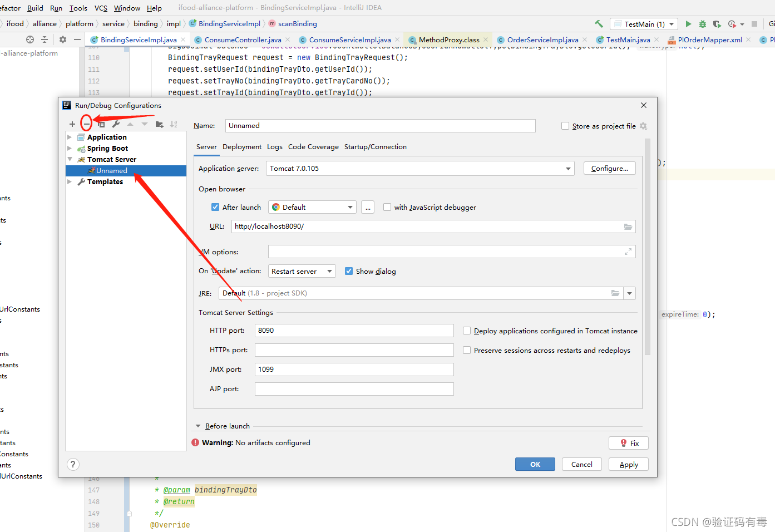The width and height of the screenshot is (775, 532).
Task: Enable Store as project file checkbox
Action: click(x=565, y=126)
